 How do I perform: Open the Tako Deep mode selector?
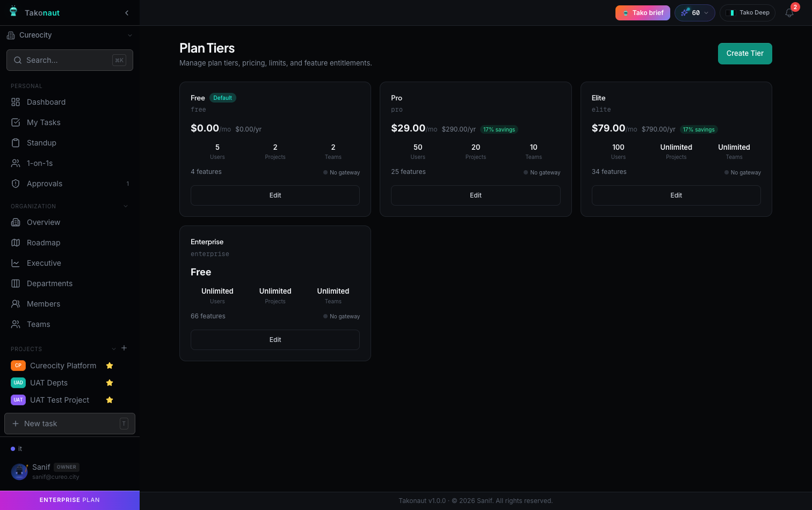click(748, 13)
